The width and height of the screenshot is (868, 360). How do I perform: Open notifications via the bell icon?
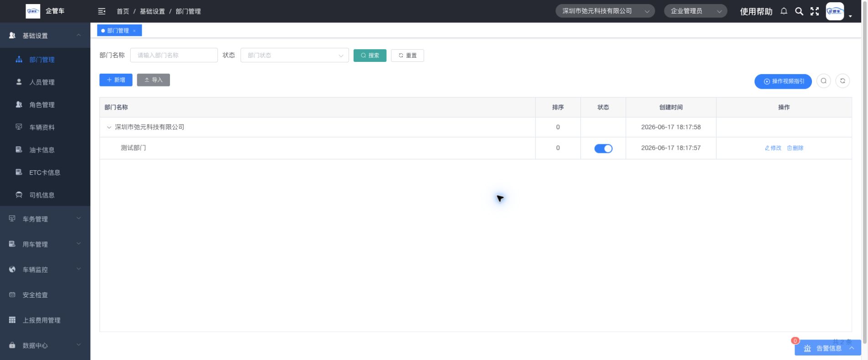(x=784, y=11)
